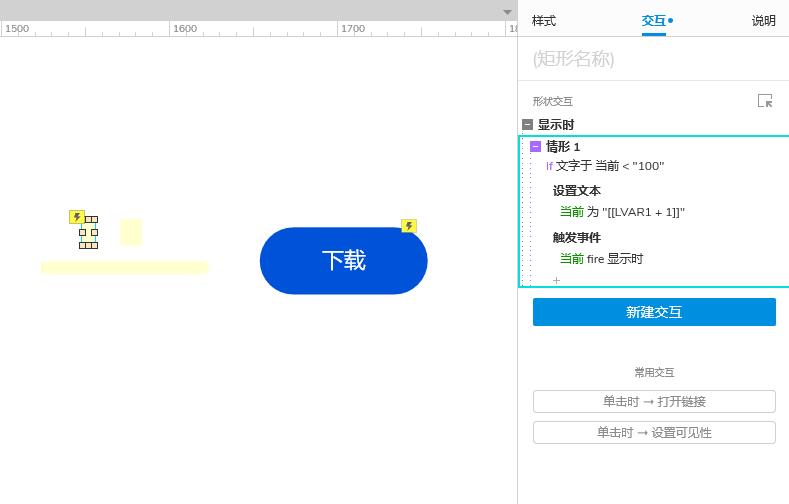Collapse the 显示时 event
This screenshot has width=789, height=504.
(x=527, y=124)
